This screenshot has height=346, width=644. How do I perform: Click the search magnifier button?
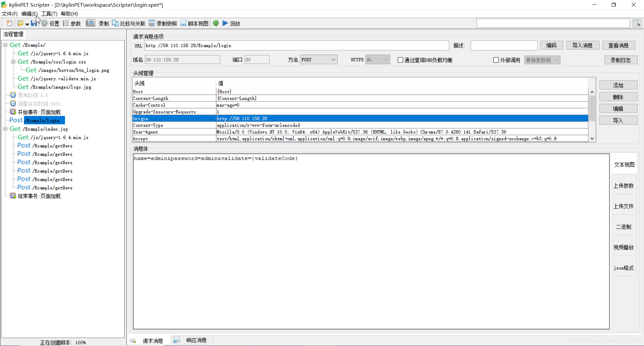pos(637,23)
